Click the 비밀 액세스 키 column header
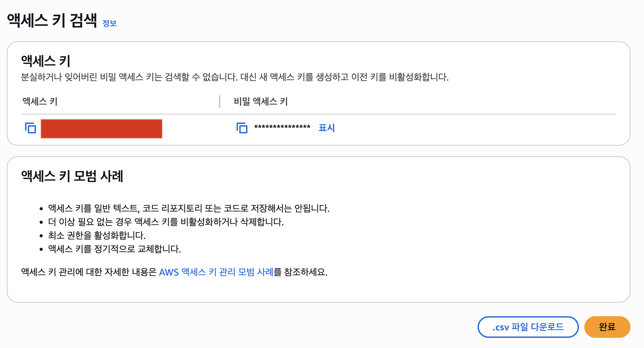This screenshot has width=644, height=348. 261,102
